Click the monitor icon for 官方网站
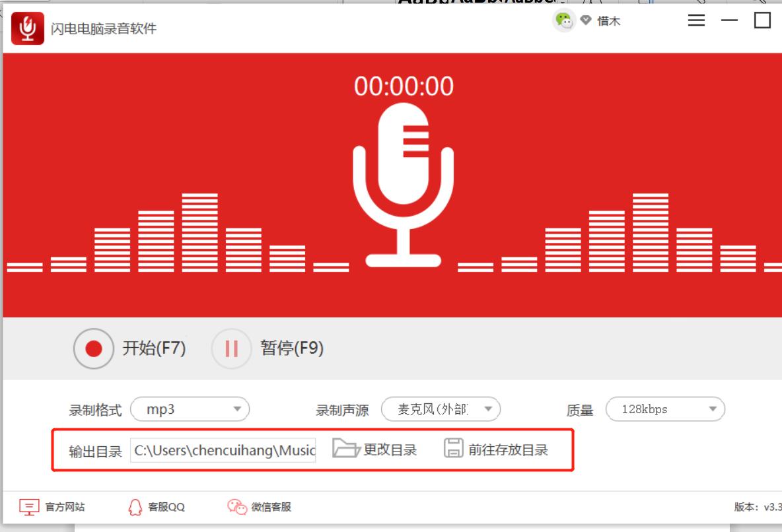782x532 pixels. [29, 507]
